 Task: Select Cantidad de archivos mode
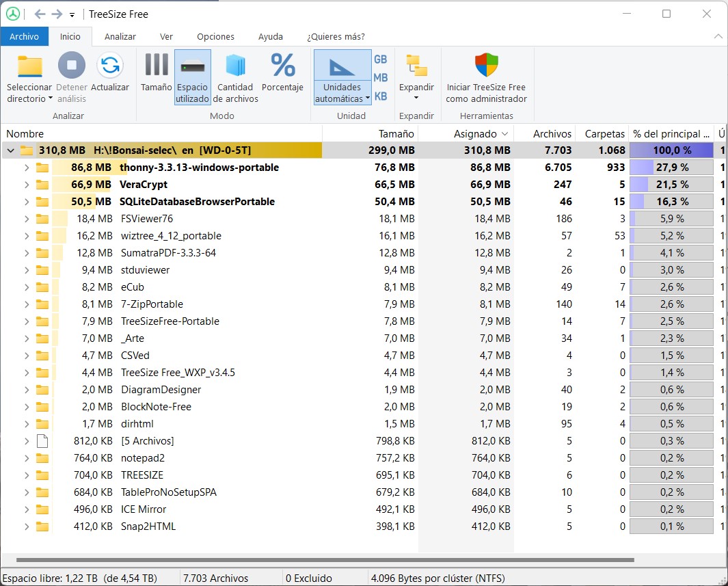235,66
